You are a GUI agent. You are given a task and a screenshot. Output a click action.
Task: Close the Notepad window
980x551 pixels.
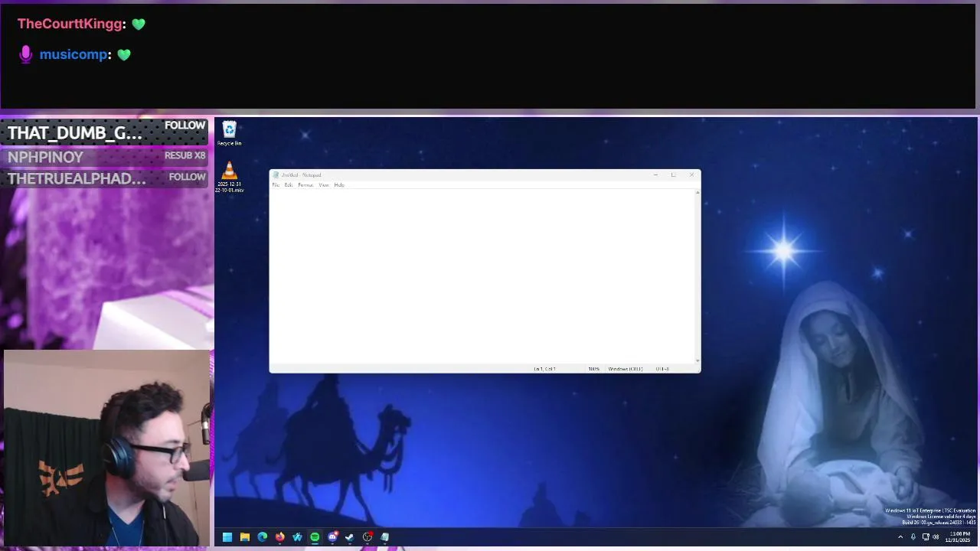(x=691, y=175)
